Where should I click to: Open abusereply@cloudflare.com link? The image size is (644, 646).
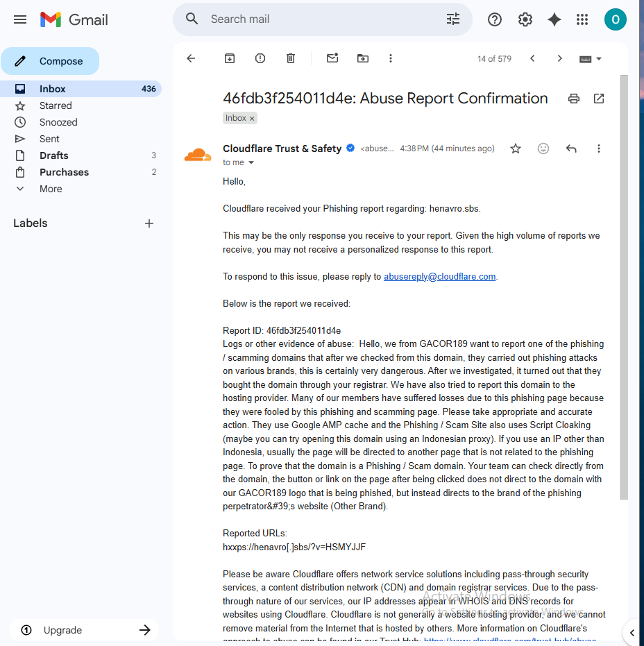[440, 276]
